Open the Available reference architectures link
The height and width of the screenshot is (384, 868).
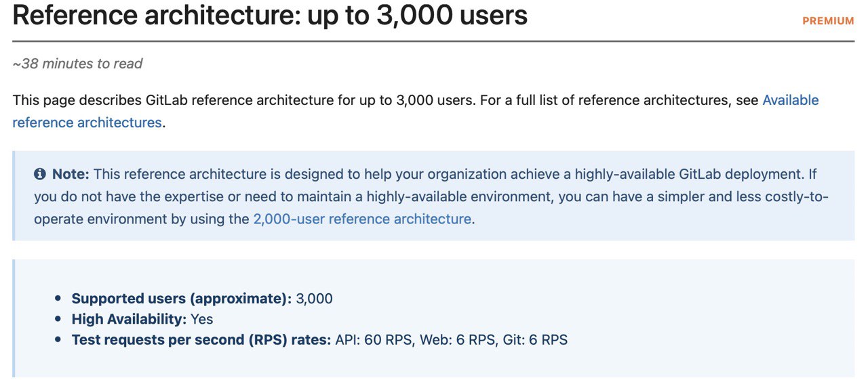pos(791,100)
